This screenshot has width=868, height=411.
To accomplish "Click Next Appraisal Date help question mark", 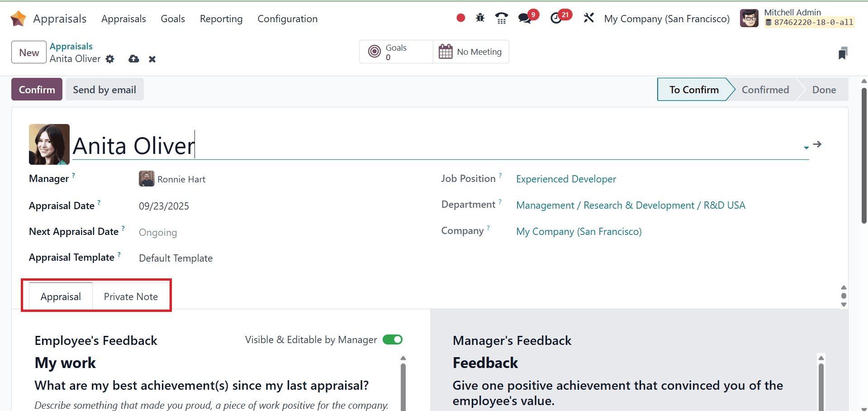I will 123,228.
